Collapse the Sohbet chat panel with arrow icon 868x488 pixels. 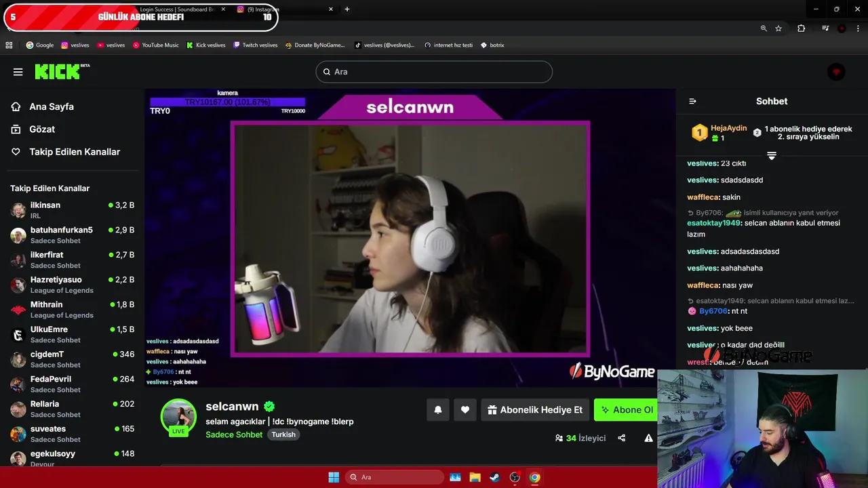[692, 101]
